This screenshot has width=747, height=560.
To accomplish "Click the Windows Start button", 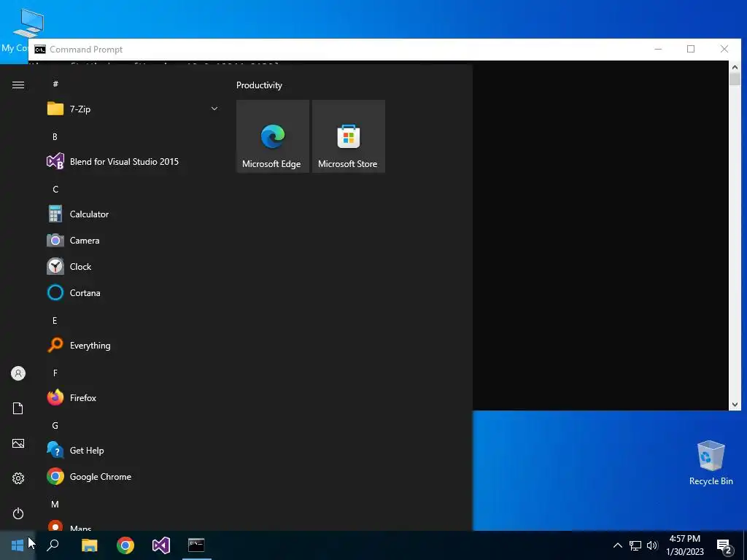I will (x=18, y=545).
